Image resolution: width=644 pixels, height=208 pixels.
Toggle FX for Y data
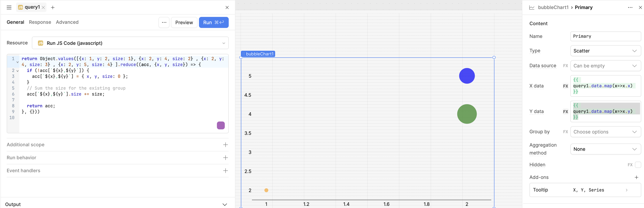pyautogui.click(x=565, y=112)
